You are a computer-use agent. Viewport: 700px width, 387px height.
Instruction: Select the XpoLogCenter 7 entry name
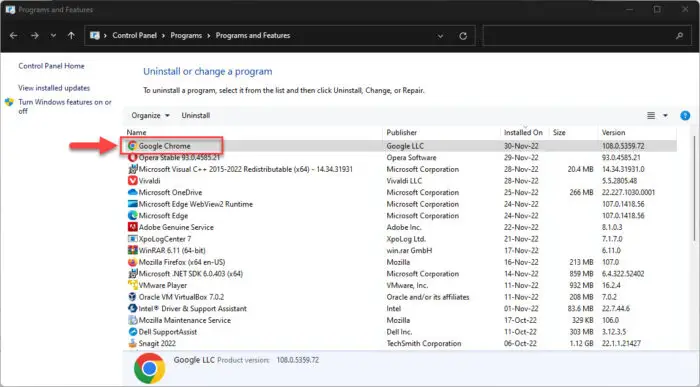(165, 239)
